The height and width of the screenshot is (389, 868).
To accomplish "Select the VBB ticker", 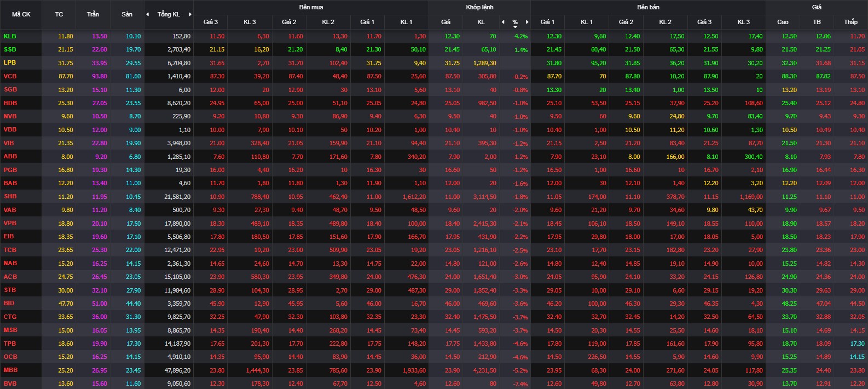I will (10, 129).
